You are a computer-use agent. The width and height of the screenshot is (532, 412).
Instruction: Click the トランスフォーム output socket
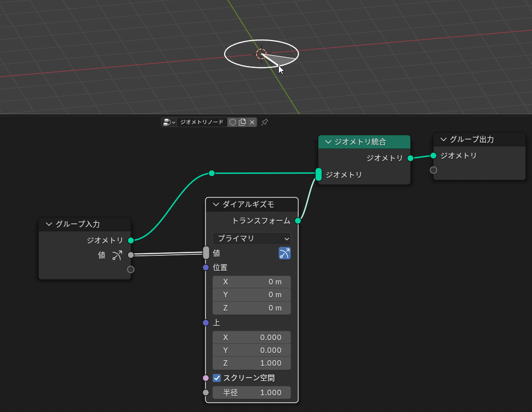pos(298,221)
